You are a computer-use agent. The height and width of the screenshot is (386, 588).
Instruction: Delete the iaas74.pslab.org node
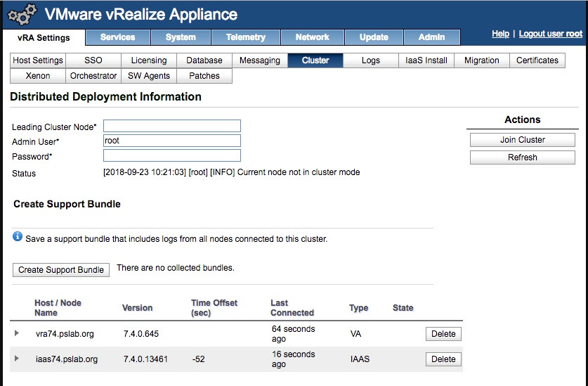[x=443, y=359]
